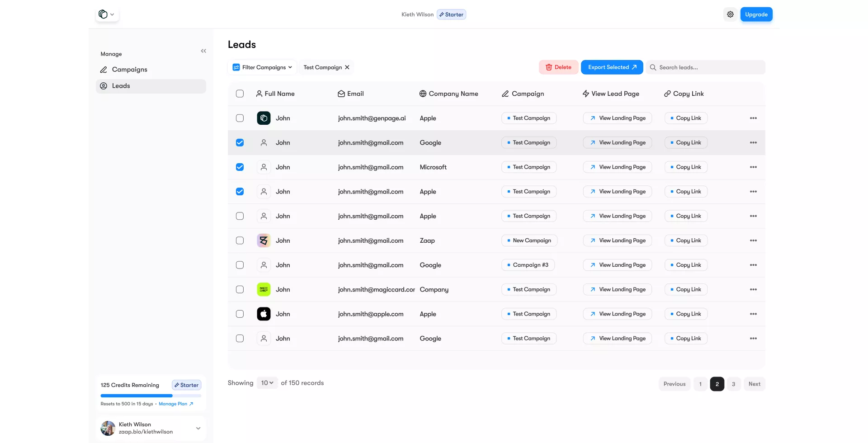Open the Filter Campaigns dropdown

click(262, 67)
